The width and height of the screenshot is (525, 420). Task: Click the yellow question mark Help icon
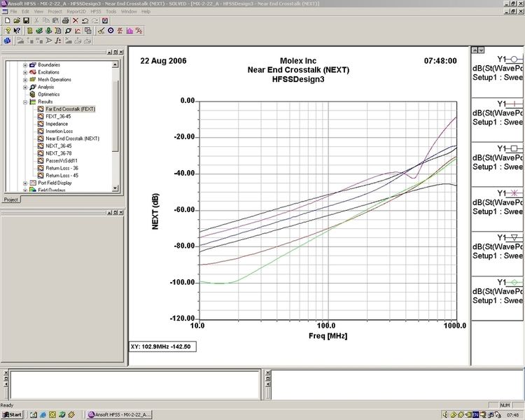point(8,31)
